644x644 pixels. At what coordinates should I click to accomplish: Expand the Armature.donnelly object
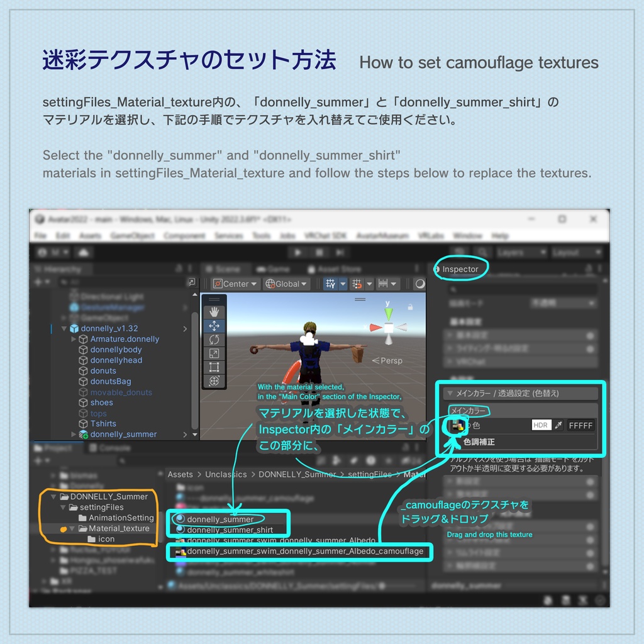click(74, 339)
